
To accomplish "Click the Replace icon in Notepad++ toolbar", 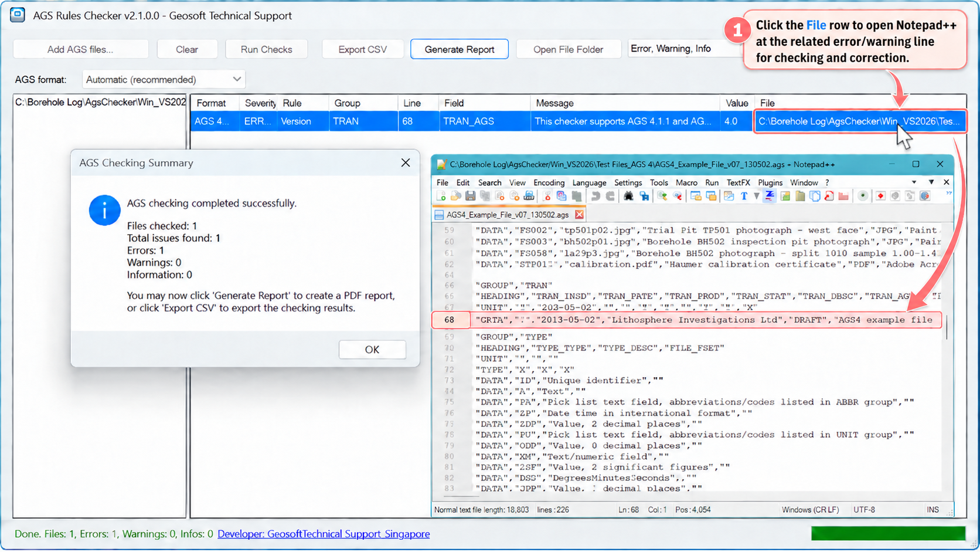I will [644, 196].
